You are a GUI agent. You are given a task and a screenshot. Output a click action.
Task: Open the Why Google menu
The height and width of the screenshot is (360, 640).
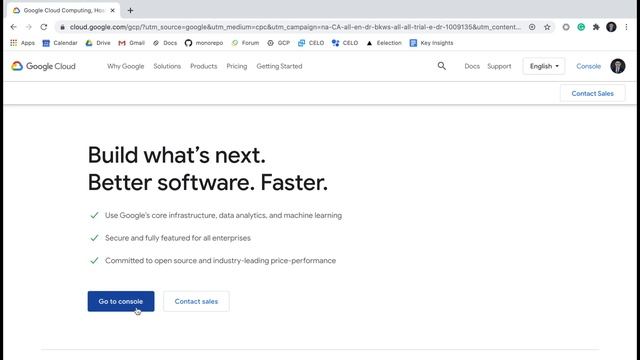point(126,66)
